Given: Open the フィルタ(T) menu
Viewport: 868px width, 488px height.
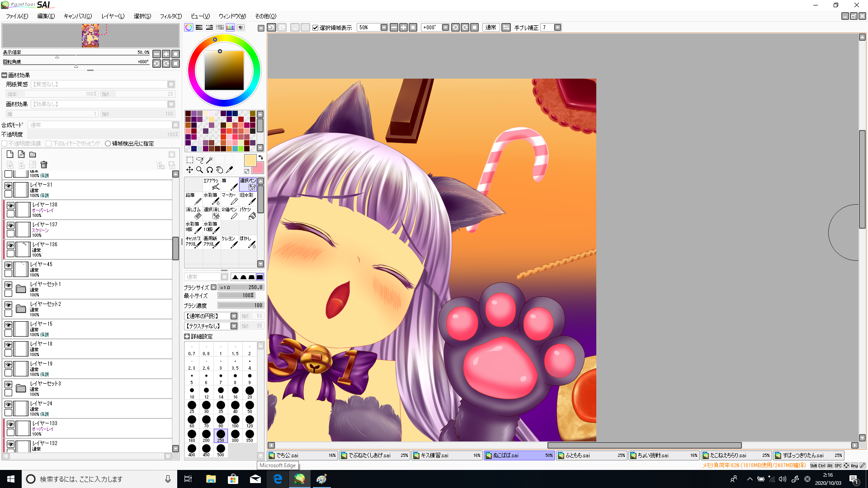Looking at the screenshot, I should (171, 16).
